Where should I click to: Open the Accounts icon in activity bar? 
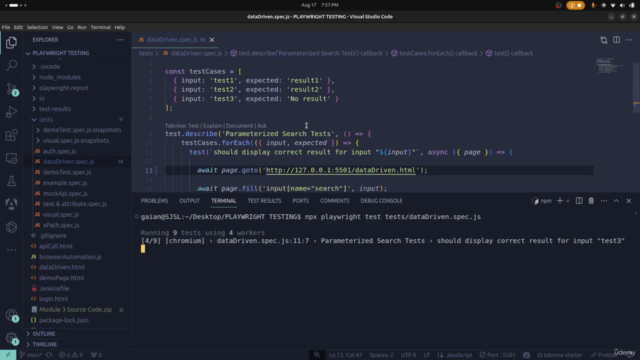pos(11,315)
